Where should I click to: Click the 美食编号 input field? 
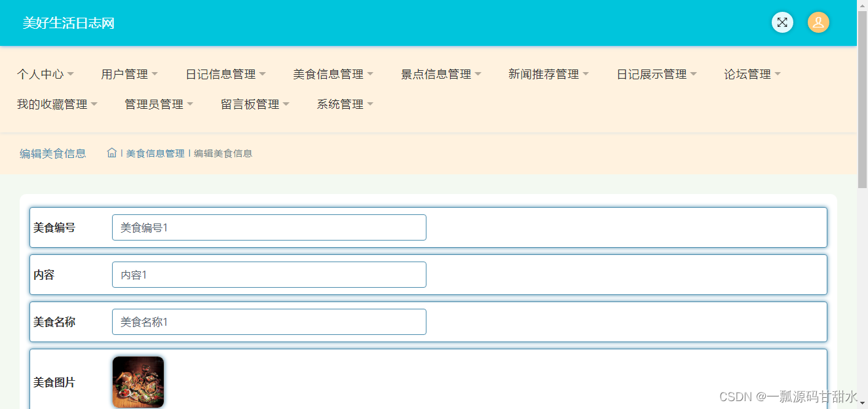(x=269, y=227)
